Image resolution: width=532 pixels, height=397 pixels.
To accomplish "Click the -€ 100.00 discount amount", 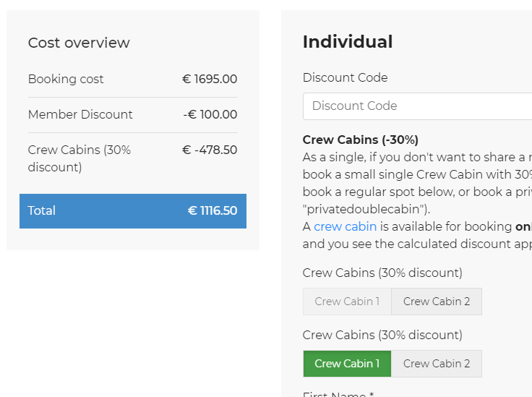I will (x=210, y=115).
